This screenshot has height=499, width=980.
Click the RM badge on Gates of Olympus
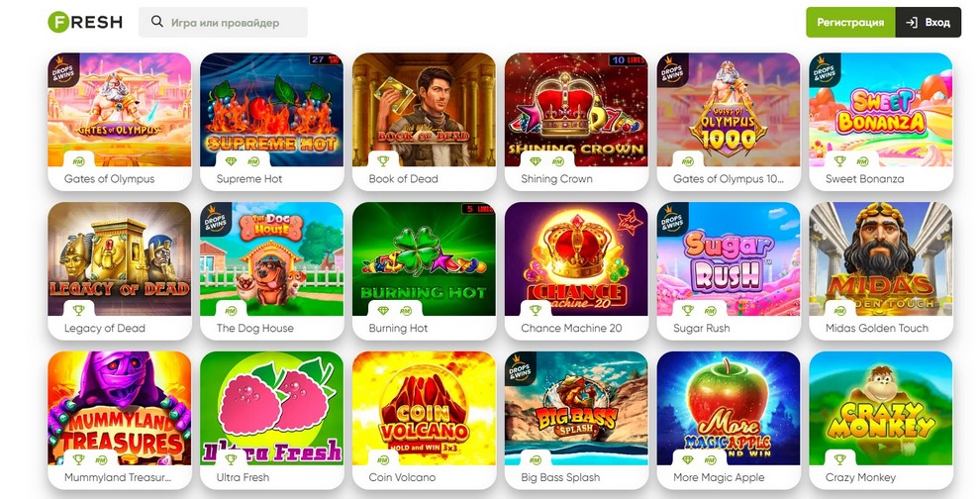(79, 160)
